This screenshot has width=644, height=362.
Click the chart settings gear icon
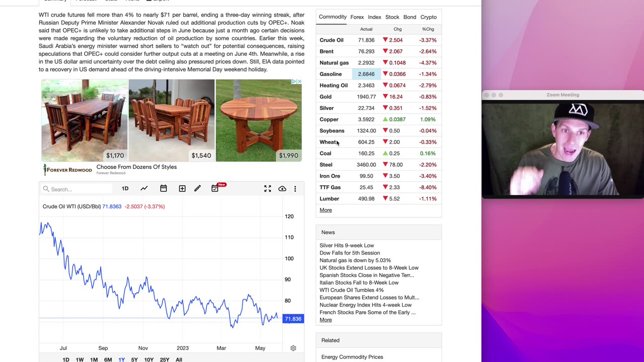[293, 348]
